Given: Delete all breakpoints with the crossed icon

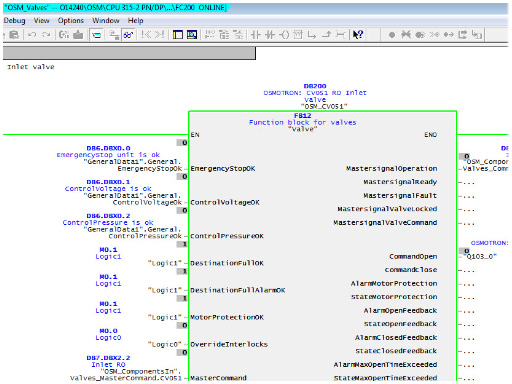Looking at the screenshot, I should [406, 35].
